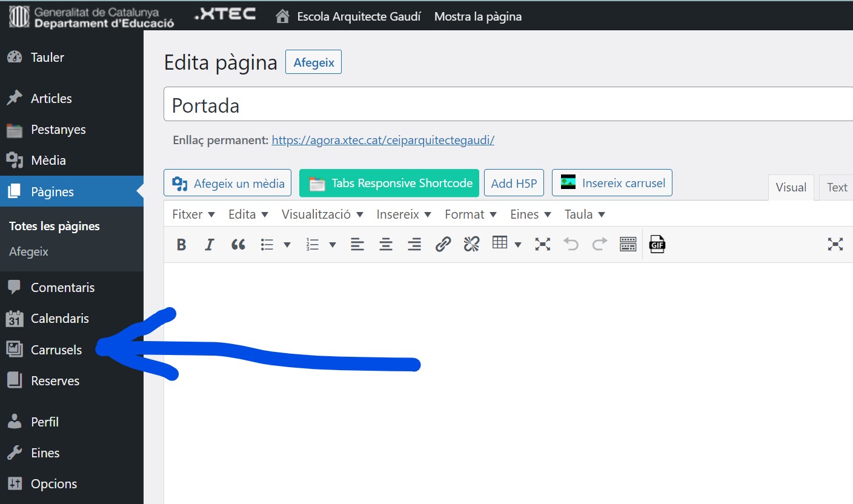Expand the numbered list style dropdown arrow
Screen dimensions: 853x504
333,245
